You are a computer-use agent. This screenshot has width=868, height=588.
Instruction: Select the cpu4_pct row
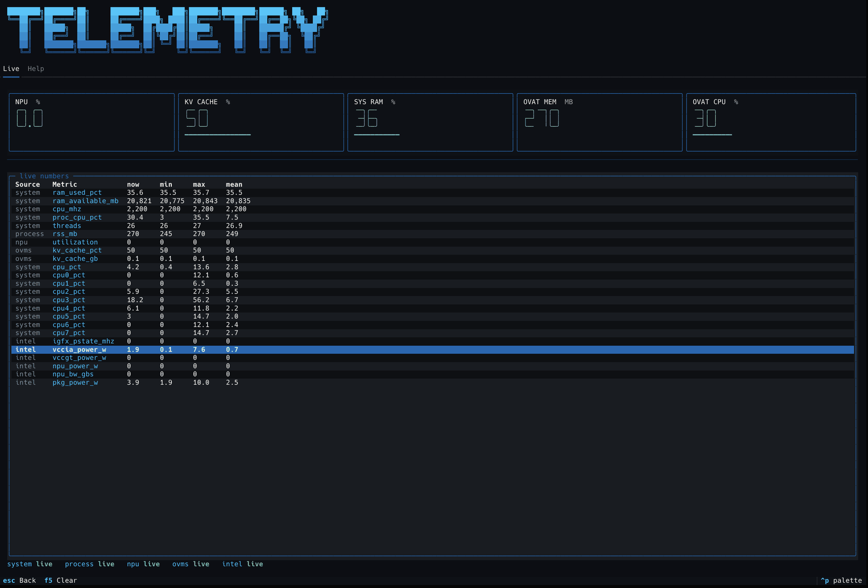tap(432, 309)
